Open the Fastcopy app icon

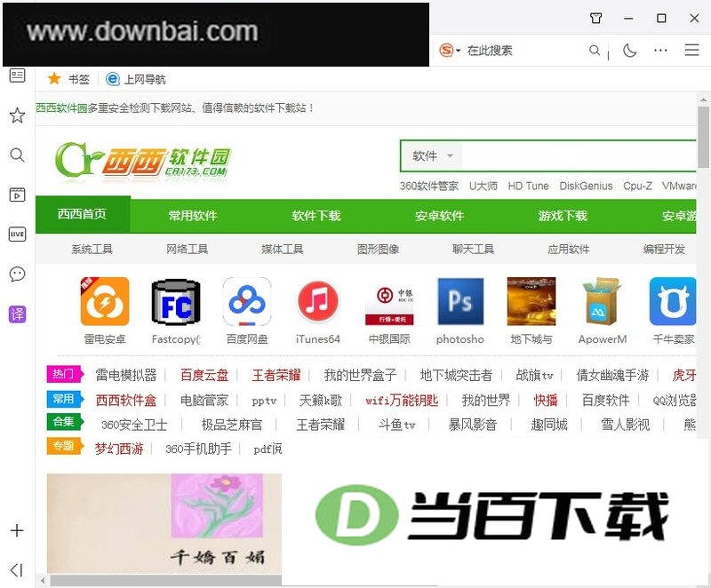coord(176,301)
